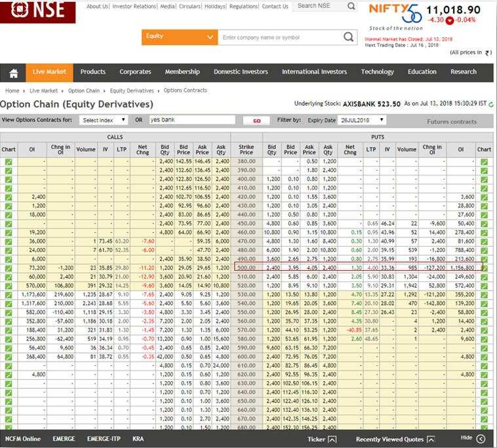Open puts chart icon for strike 560.00
Screen dimensions: 497x448
point(484,321)
